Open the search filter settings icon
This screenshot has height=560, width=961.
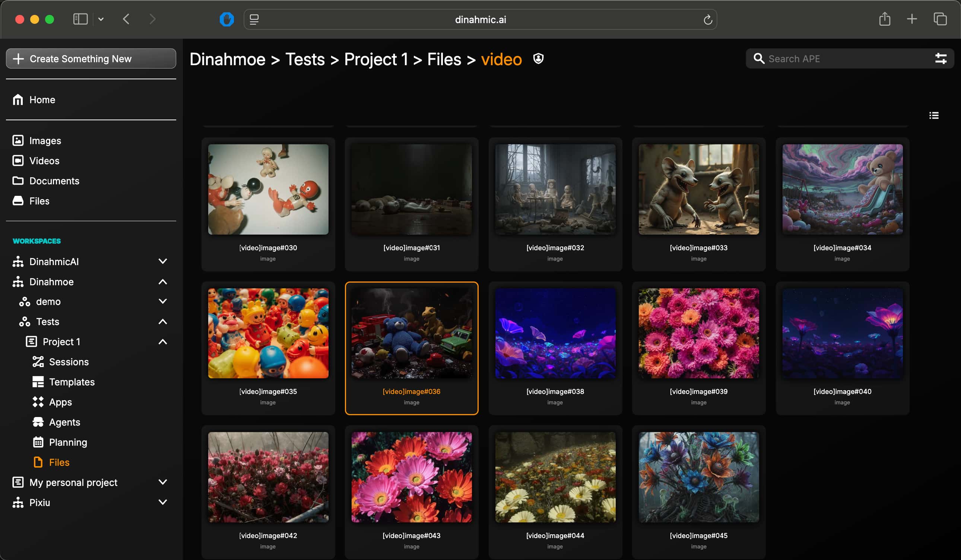(x=941, y=58)
